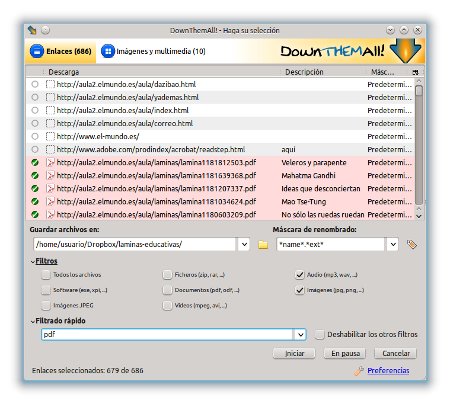Enable 'Deshabilitar los otros filtros'
This screenshot has height=404, width=450.
(319, 334)
